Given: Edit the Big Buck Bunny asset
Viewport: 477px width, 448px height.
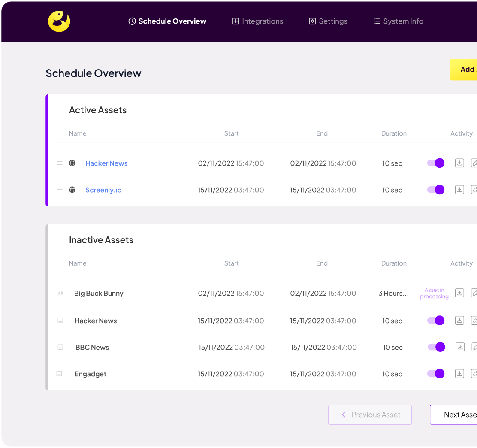Looking at the screenshot, I should pyautogui.click(x=474, y=293).
